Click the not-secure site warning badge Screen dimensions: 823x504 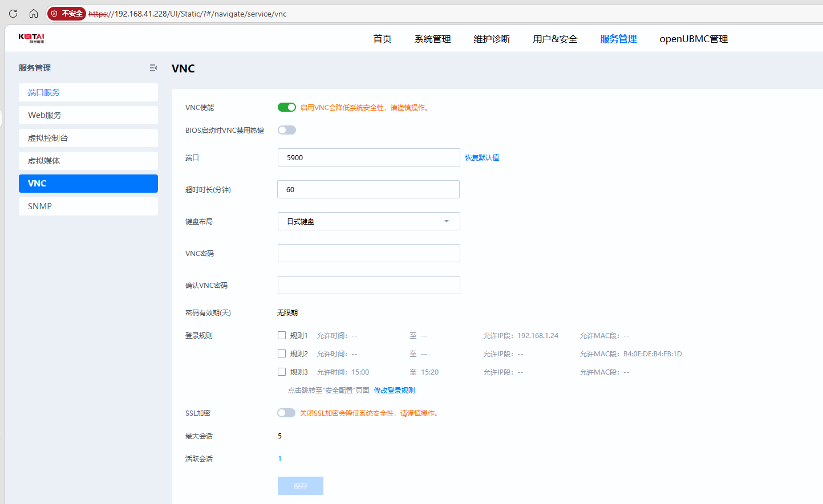(67, 14)
